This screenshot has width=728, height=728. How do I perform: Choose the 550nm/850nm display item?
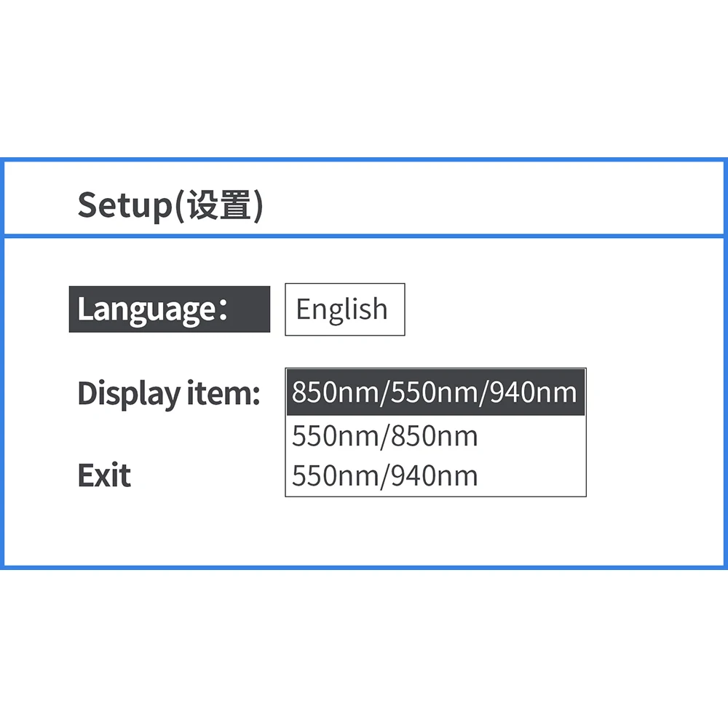pyautogui.click(x=385, y=436)
